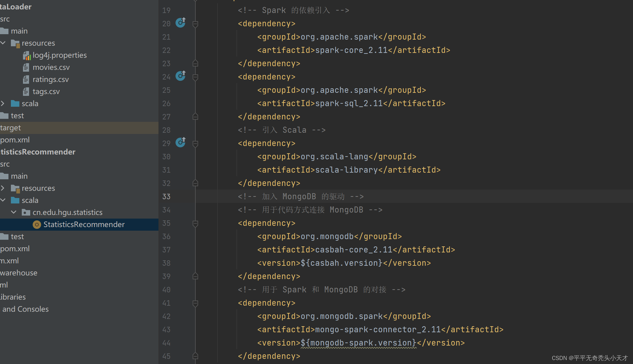
Task: Click gutter dependency icon on line 24
Action: click(181, 76)
